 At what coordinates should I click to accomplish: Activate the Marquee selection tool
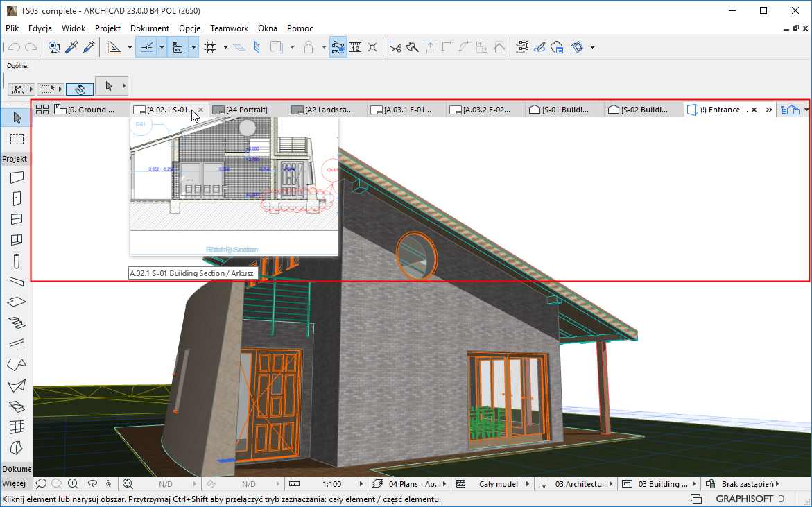click(x=17, y=139)
